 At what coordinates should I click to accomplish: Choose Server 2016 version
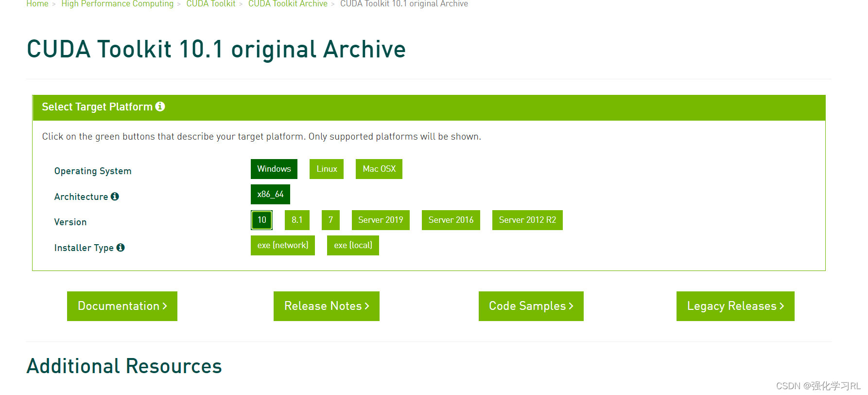click(451, 220)
